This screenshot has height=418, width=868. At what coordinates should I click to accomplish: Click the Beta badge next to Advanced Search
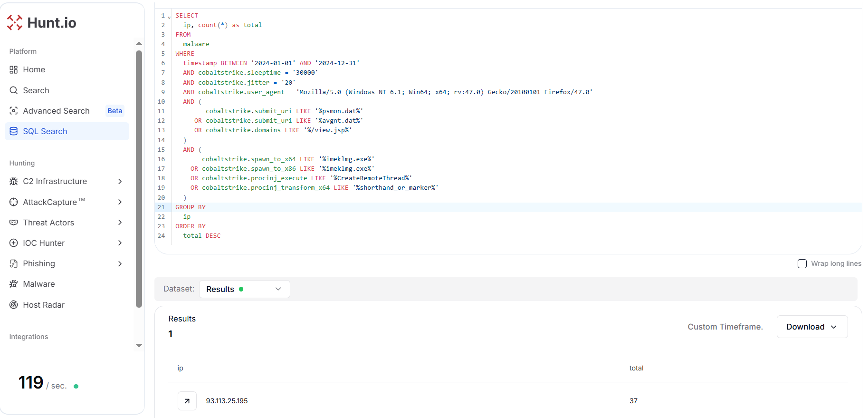[x=114, y=111]
